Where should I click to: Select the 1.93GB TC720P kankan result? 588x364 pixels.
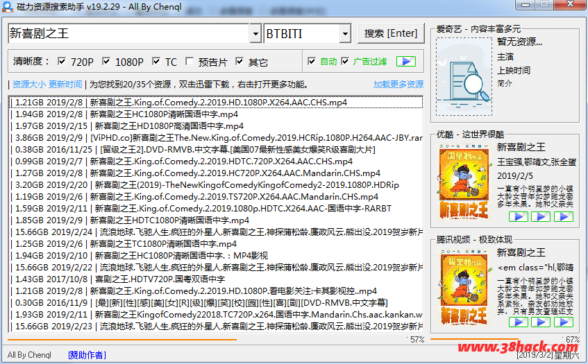coord(216,315)
